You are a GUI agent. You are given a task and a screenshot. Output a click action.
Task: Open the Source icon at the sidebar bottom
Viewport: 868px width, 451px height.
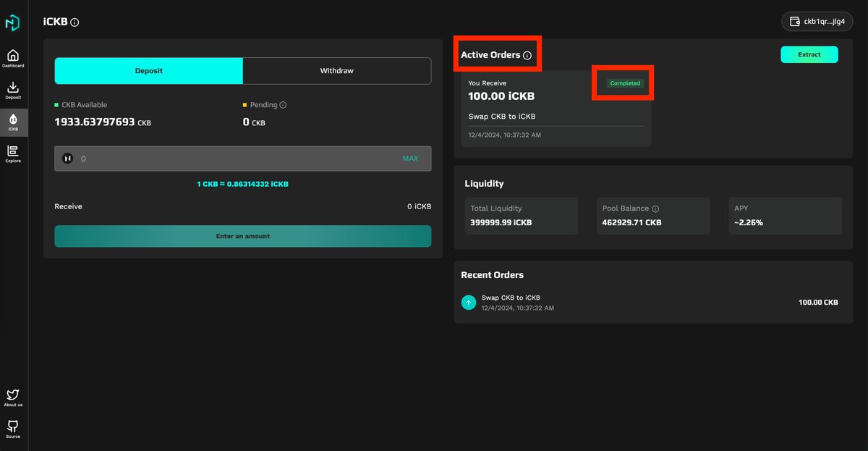click(x=13, y=429)
